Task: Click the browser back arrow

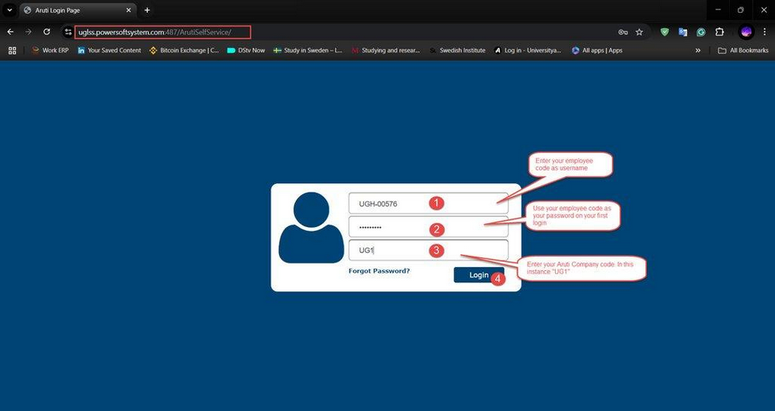Action: pyautogui.click(x=10, y=32)
